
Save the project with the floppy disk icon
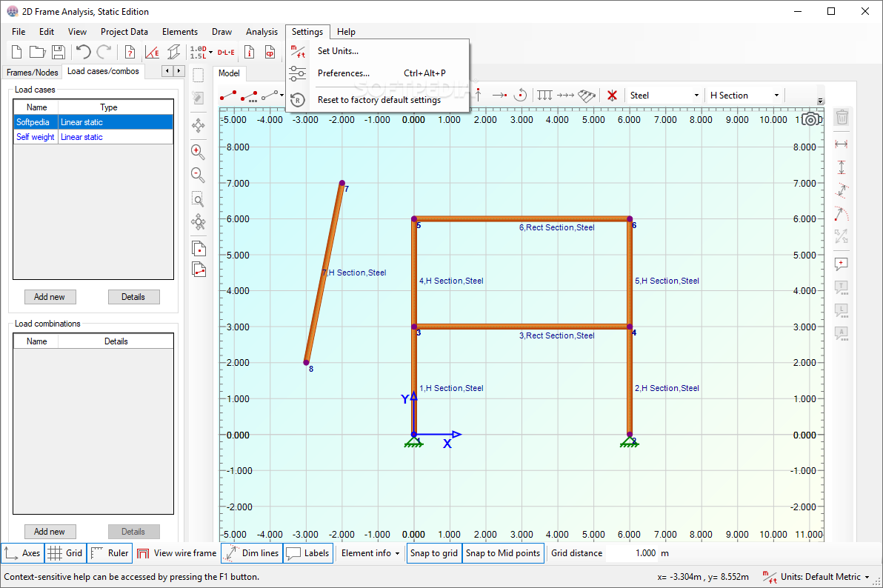pyautogui.click(x=58, y=52)
